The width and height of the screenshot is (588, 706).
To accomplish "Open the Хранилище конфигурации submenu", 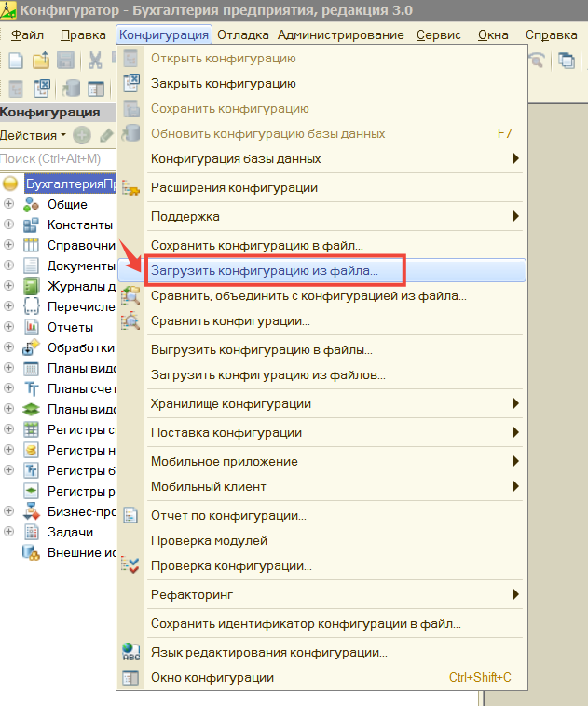I will (321, 404).
